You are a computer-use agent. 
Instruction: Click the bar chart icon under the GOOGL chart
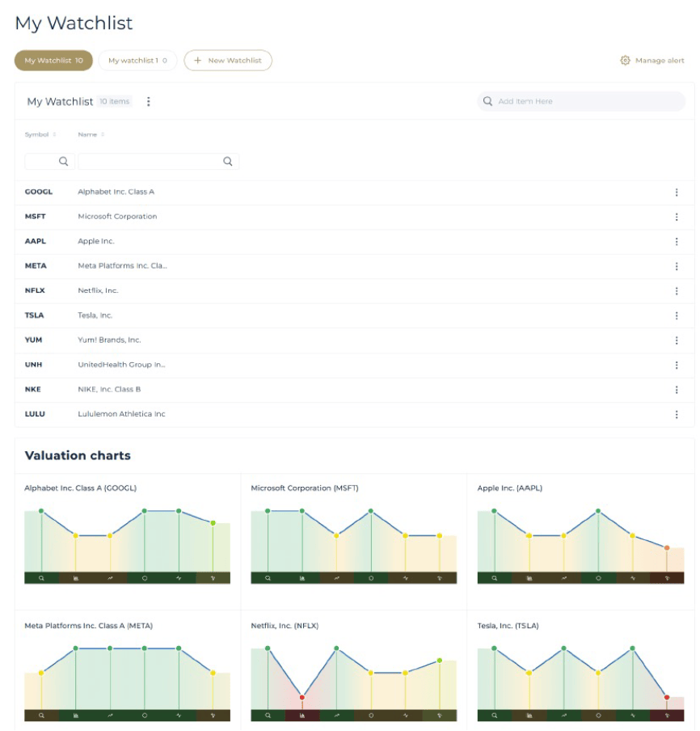pyautogui.click(x=76, y=578)
